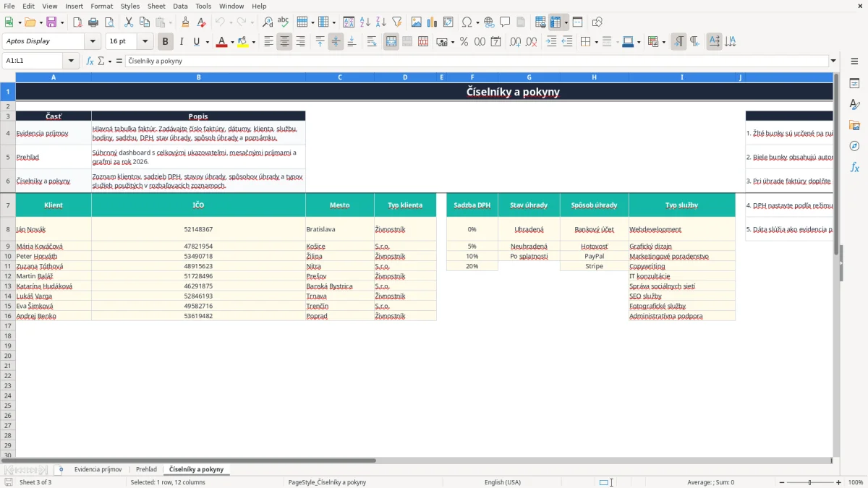This screenshot has height=488, width=868.
Task: Run the spelling check
Action: coord(284,22)
